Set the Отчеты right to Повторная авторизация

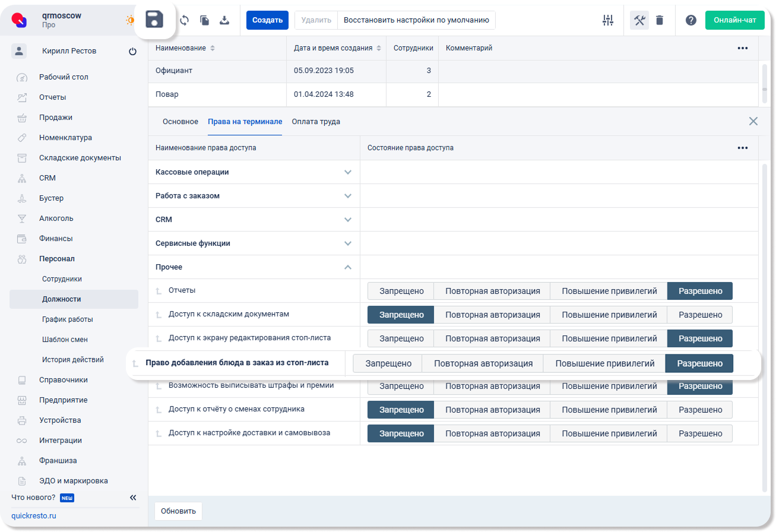[493, 291]
